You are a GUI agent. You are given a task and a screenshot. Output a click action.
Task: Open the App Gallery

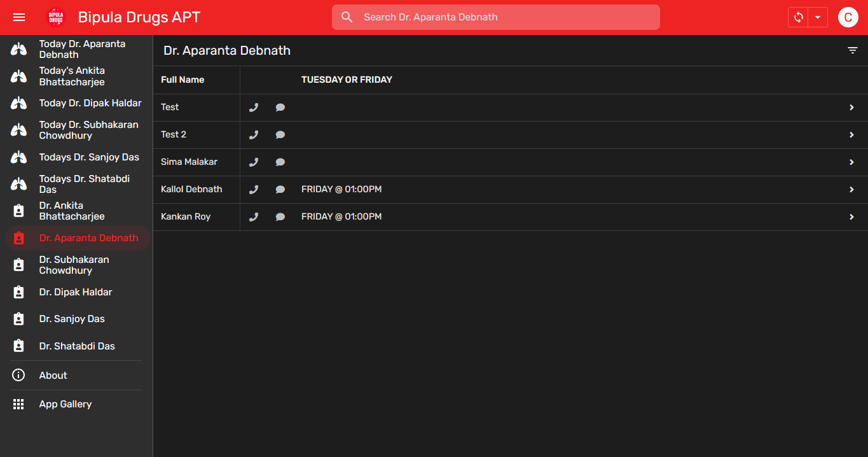pyautogui.click(x=76, y=404)
